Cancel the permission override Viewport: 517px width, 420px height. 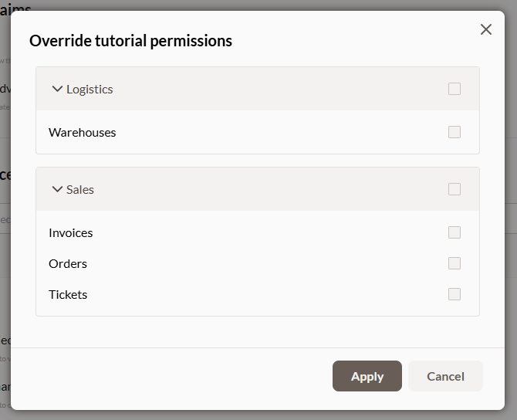445,376
